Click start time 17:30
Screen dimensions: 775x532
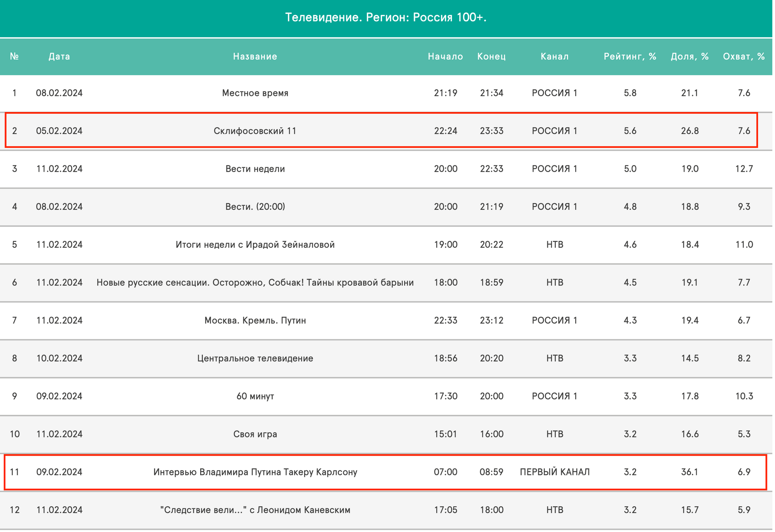click(445, 396)
